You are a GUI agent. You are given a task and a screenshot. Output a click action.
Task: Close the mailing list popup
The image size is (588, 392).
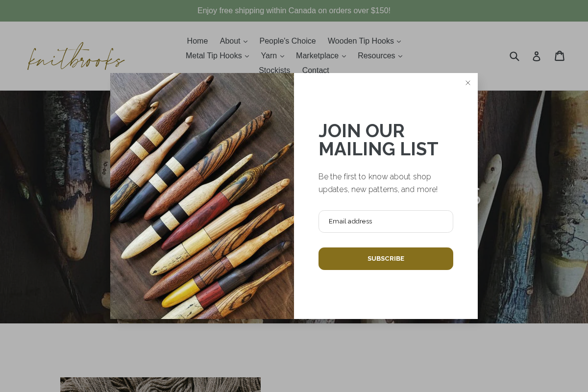(x=468, y=83)
